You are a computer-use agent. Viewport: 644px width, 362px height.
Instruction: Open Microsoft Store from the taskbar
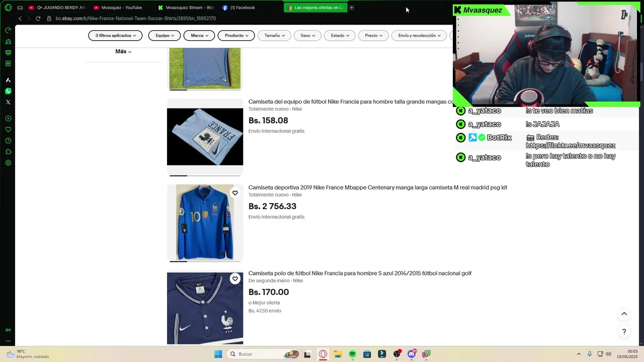pos(367,354)
